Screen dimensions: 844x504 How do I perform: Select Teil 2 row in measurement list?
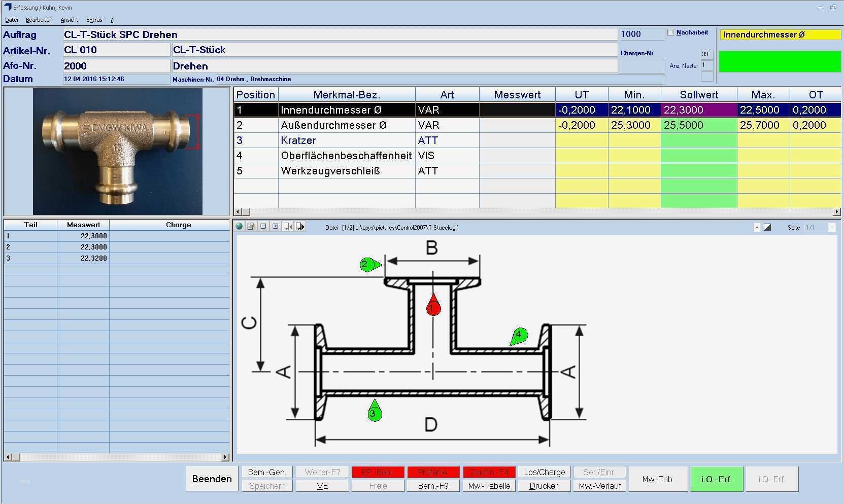tap(117, 247)
